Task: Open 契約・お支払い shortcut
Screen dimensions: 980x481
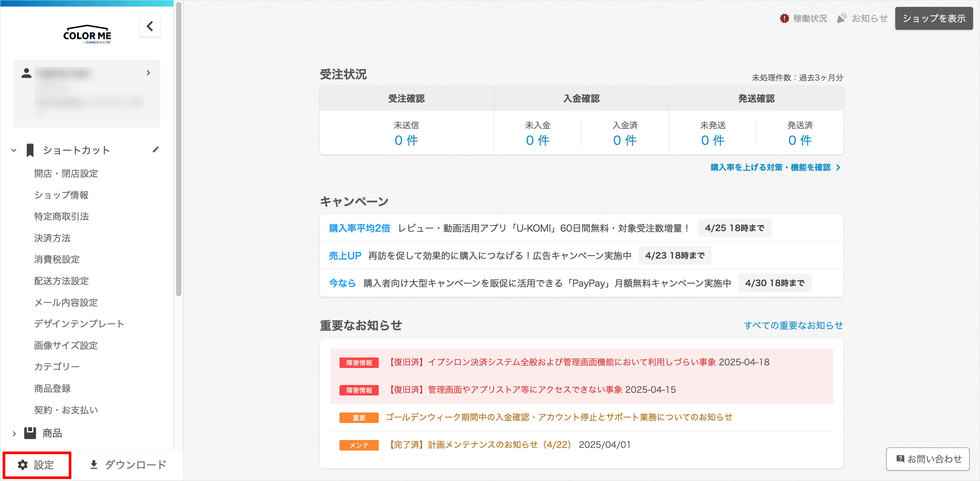Action: click(66, 410)
